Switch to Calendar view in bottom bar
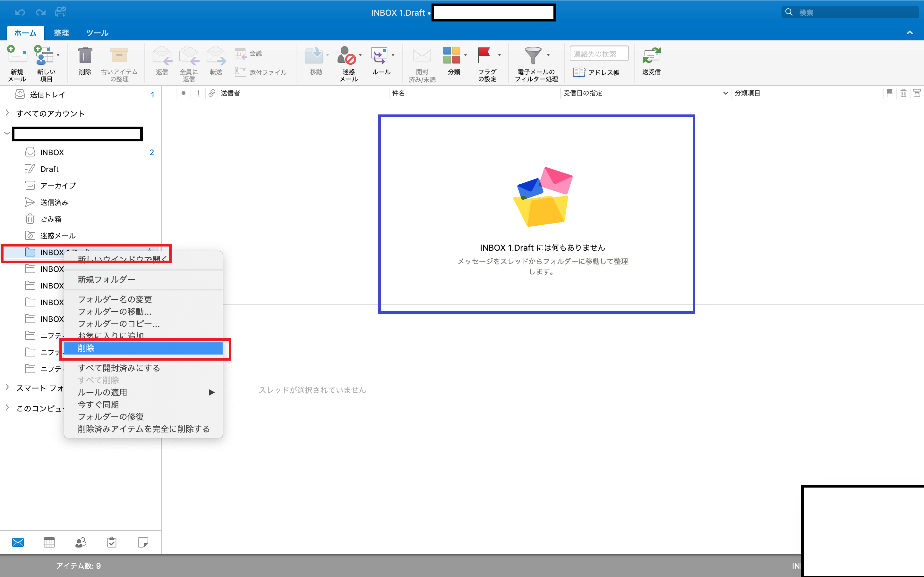Screen dimensions: 924x577 click(x=49, y=542)
